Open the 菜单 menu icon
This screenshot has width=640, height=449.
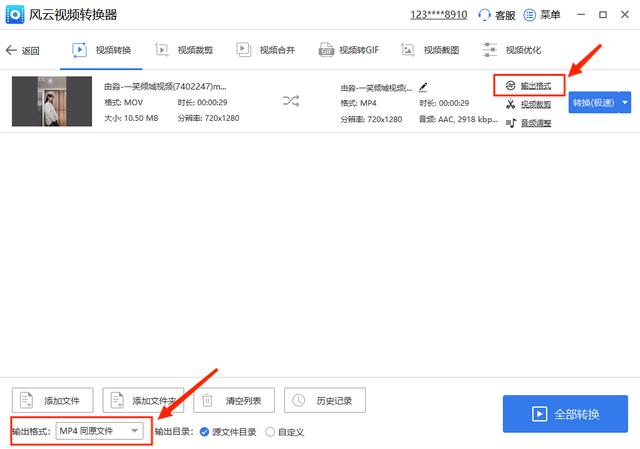(529, 15)
